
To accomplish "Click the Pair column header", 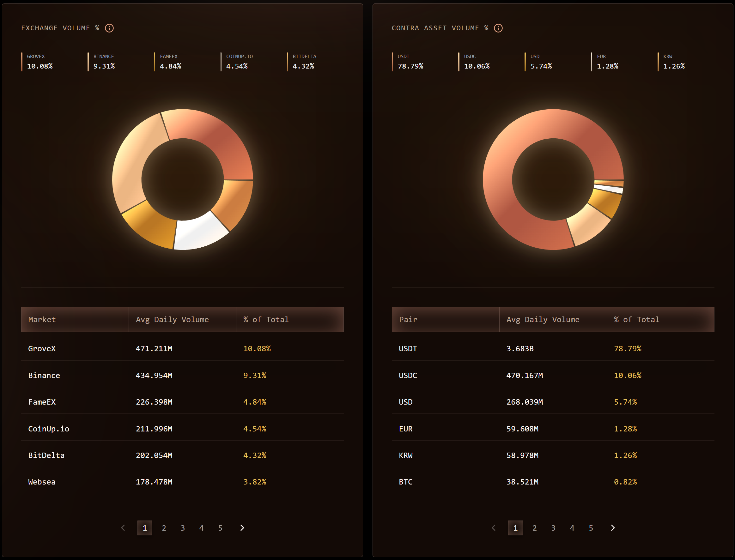I will 408,319.
